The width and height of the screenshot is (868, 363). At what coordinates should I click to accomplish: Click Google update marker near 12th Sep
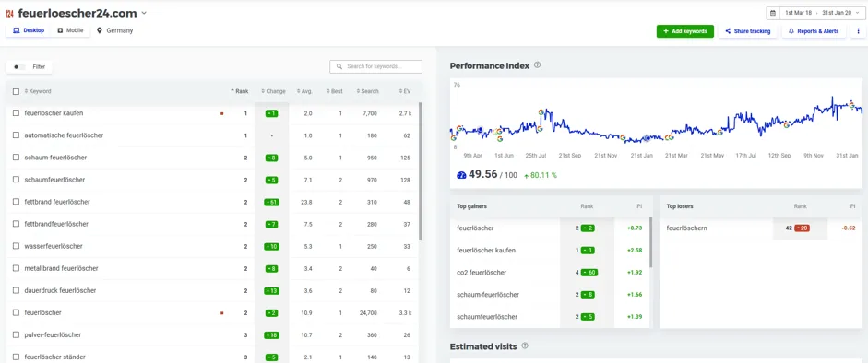click(787, 125)
